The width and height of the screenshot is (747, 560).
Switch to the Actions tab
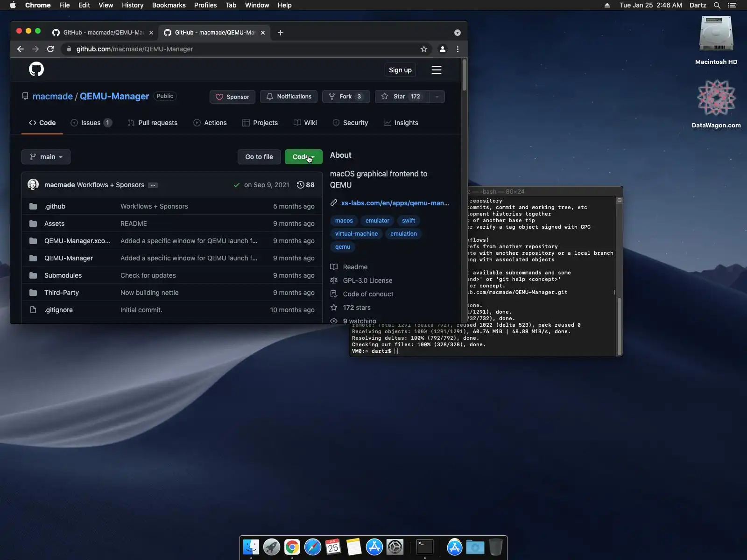(x=210, y=123)
